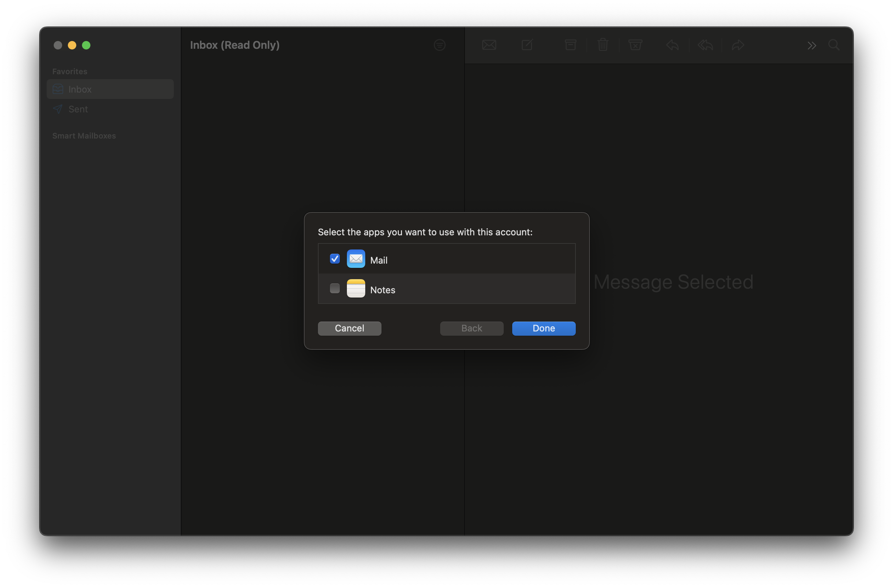Click the Junk mail toolbar icon
Image resolution: width=893 pixels, height=588 pixels.
tap(635, 45)
